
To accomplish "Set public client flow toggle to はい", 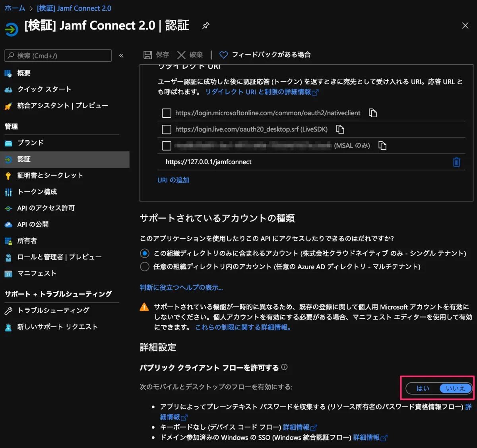I will (423, 388).
